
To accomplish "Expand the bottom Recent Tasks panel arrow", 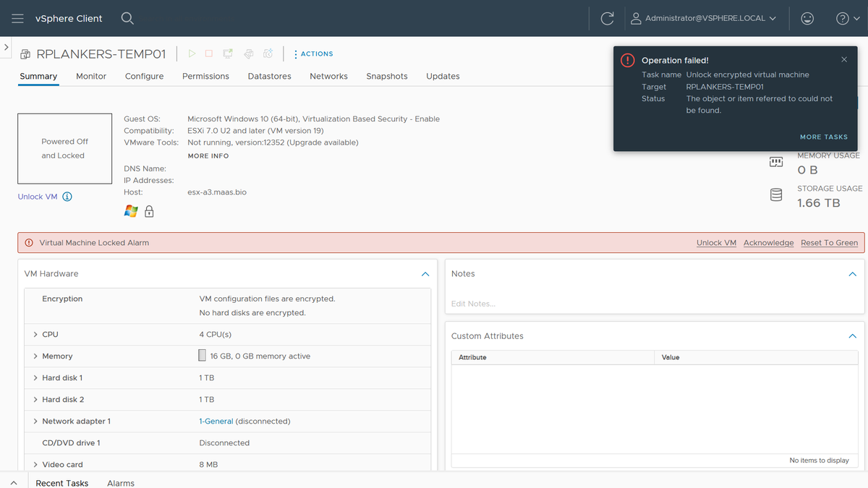I will (x=14, y=482).
